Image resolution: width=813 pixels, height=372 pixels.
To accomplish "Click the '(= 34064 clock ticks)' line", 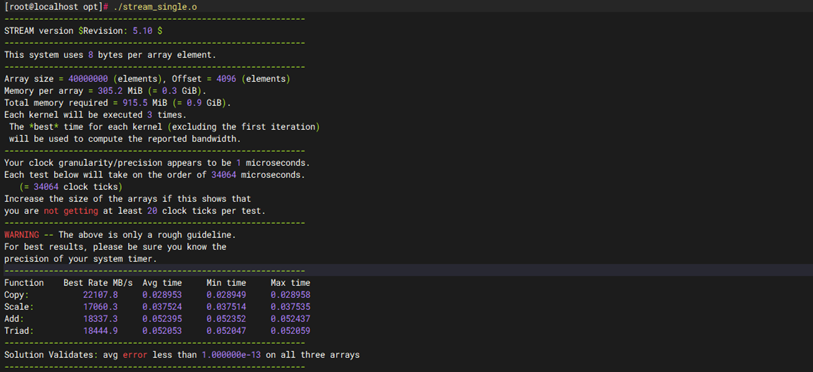I will pos(71,187).
